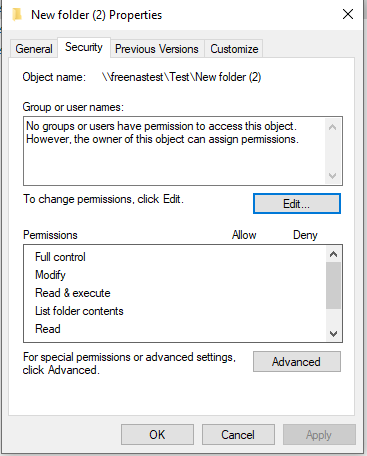
Task: Select the Security tab
Action: 84,47
